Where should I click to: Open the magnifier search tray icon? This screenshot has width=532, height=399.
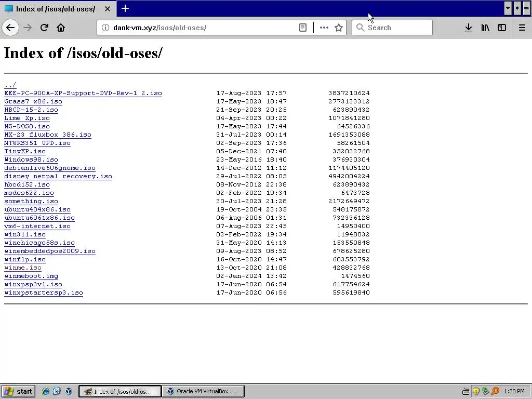[x=495, y=392]
